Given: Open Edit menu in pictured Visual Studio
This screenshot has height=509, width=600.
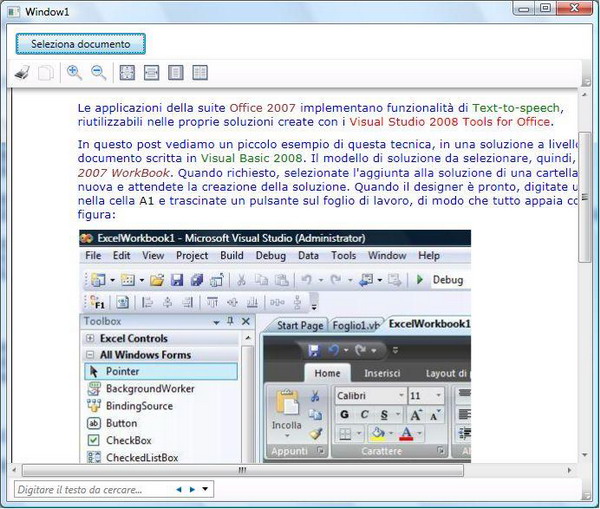Looking at the screenshot, I should [121, 255].
